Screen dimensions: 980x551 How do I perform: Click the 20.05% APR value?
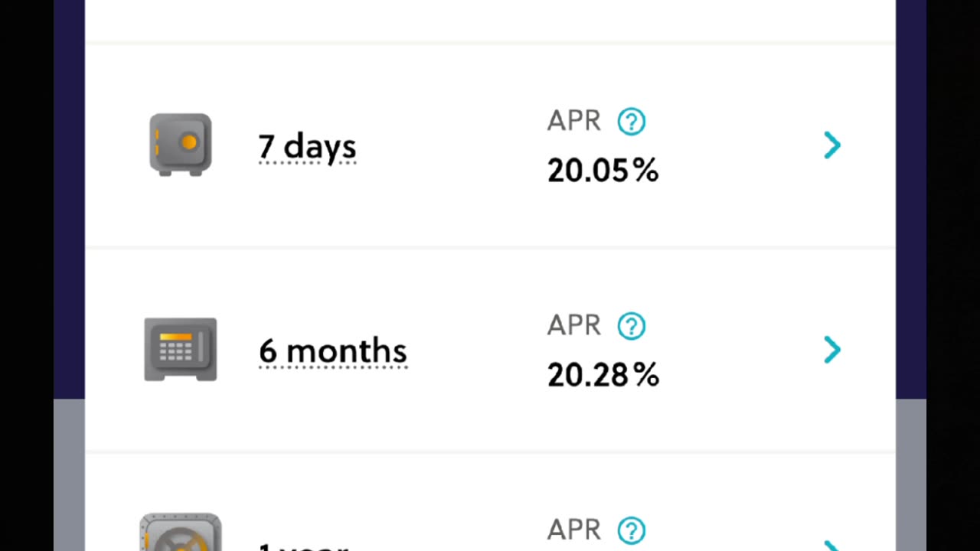click(603, 171)
